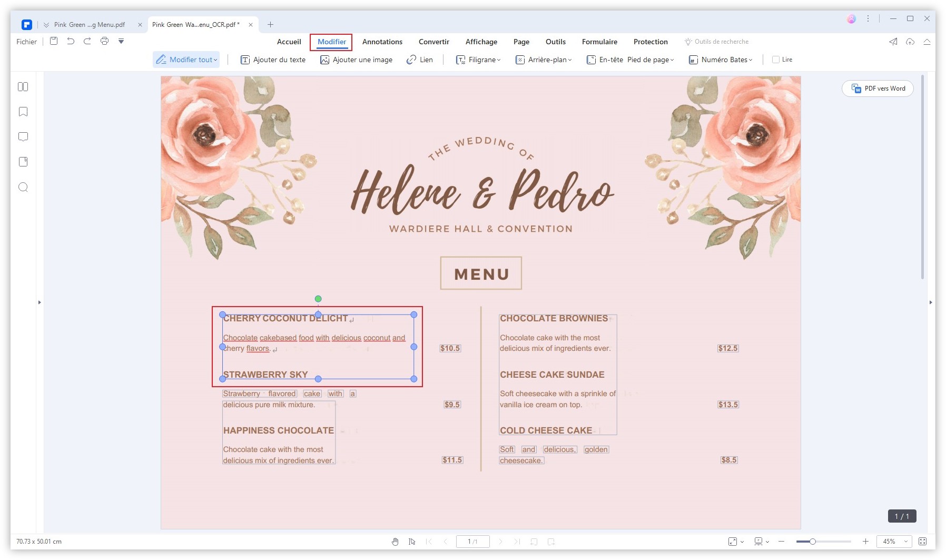Image resolution: width=946 pixels, height=560 pixels.
Task: Select the hand pan tool
Action: pyautogui.click(x=395, y=542)
